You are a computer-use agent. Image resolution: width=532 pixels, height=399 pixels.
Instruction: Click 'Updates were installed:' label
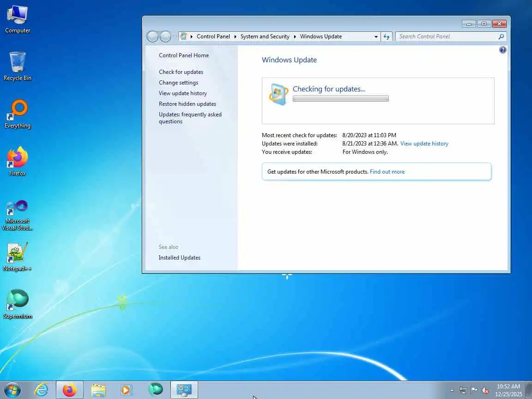pos(290,144)
